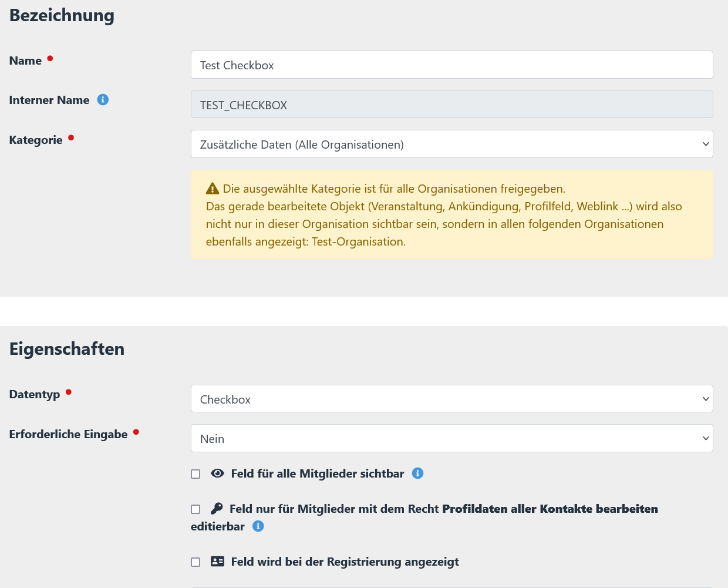Click the eye icon for member visibility
The width and height of the screenshot is (728, 588).
(x=217, y=473)
